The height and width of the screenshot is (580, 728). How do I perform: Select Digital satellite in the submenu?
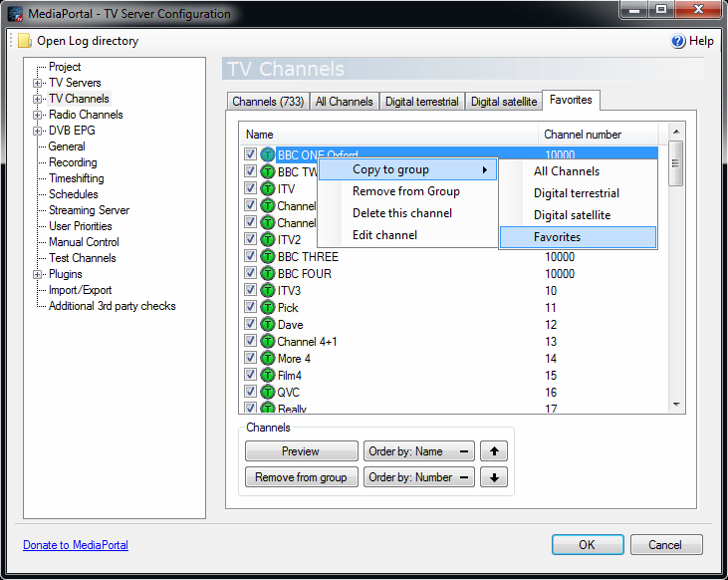(578, 214)
